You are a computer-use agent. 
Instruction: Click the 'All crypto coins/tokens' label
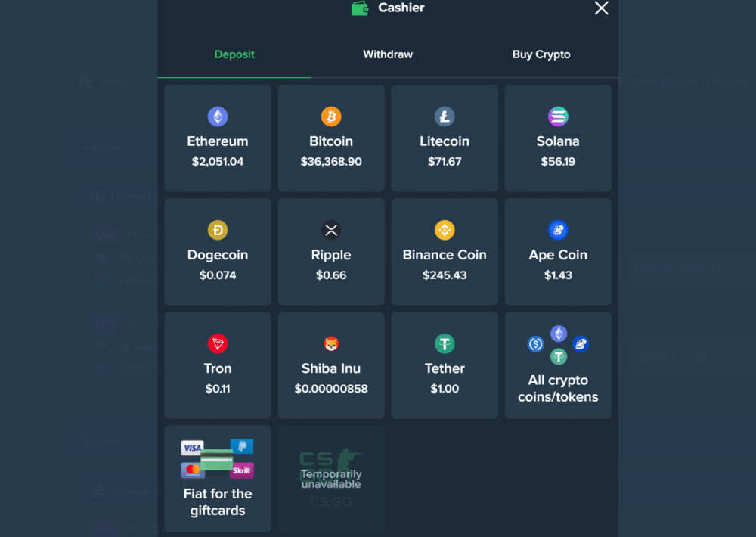pos(558,389)
